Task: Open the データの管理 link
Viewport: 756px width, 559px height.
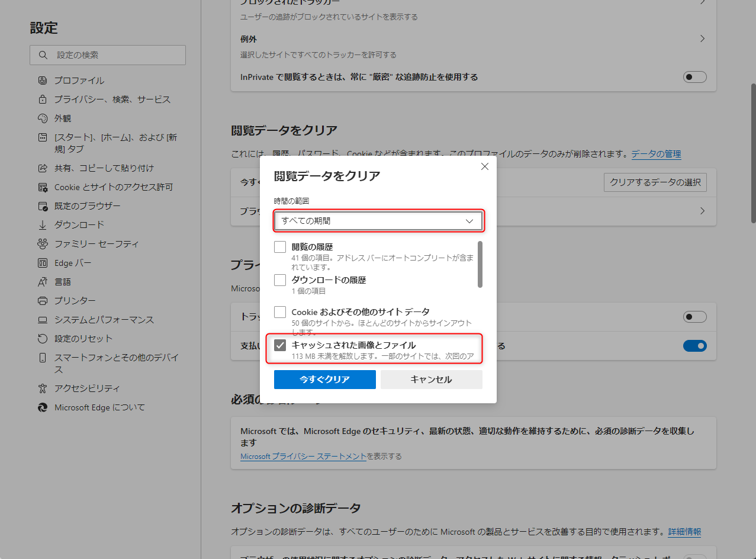Action: pos(656,154)
